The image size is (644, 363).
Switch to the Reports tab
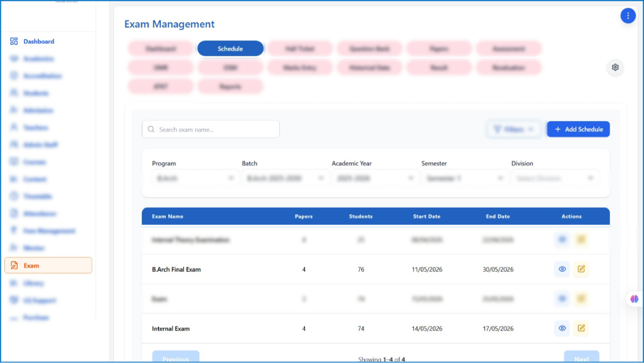click(x=230, y=86)
